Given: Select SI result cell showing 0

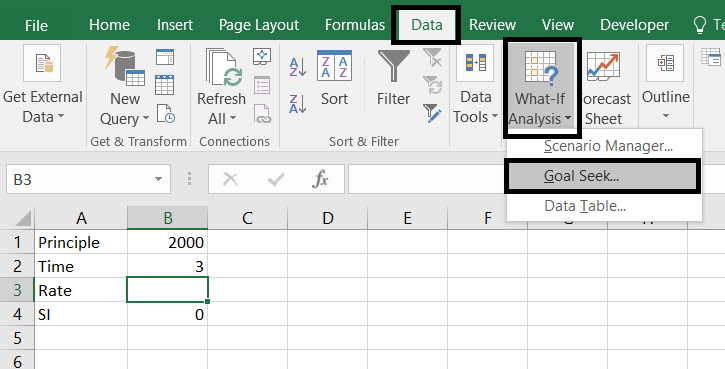Looking at the screenshot, I should (x=167, y=314).
